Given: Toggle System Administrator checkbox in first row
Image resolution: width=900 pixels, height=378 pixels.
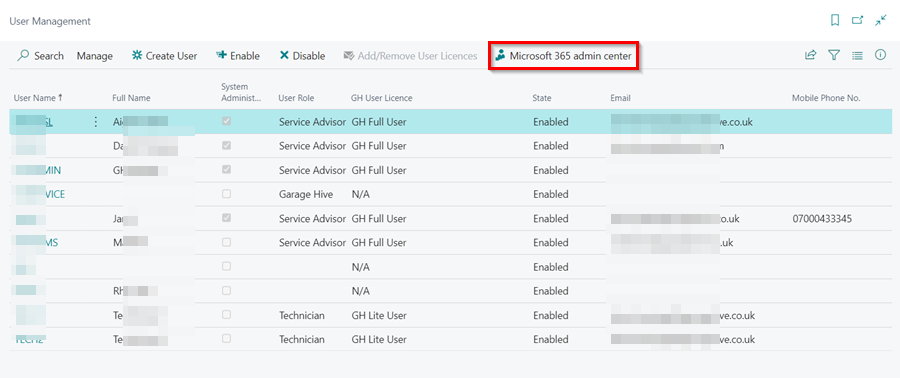Looking at the screenshot, I should [227, 122].
